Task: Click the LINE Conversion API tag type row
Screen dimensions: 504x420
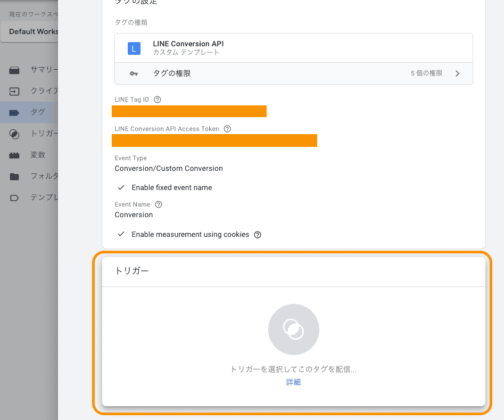Action: tap(293, 48)
